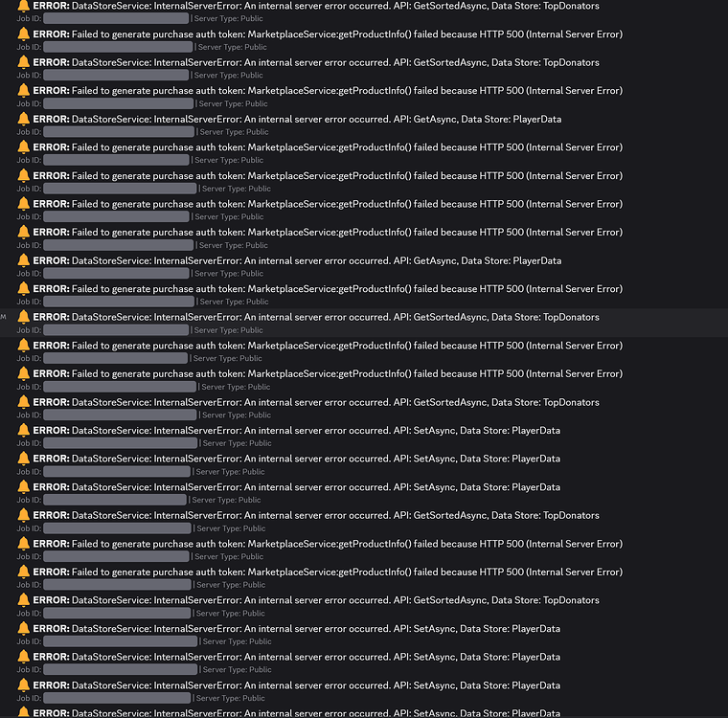Click "Server Type: Public" under the highlighted message
Screen dimensions: 728x718
(228, 330)
